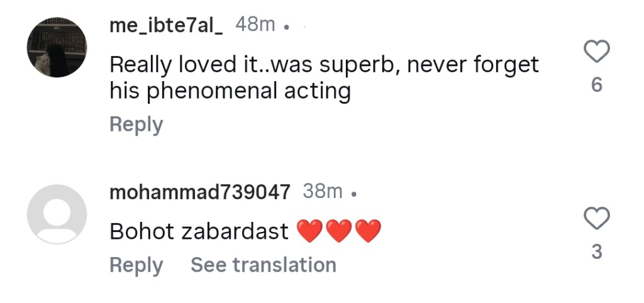Click the dot after the 48m timestamp
The height and width of the screenshot is (303, 644).
tap(287, 28)
